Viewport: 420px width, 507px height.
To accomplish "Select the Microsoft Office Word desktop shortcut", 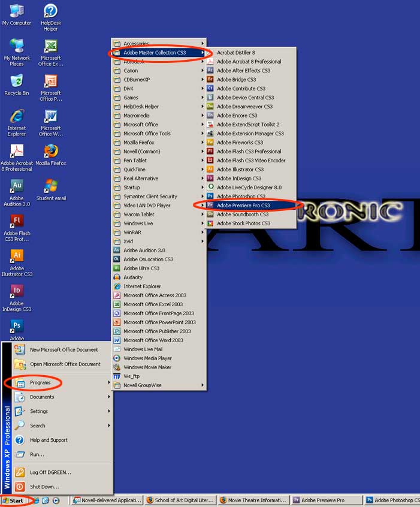I will pyautogui.click(x=51, y=123).
